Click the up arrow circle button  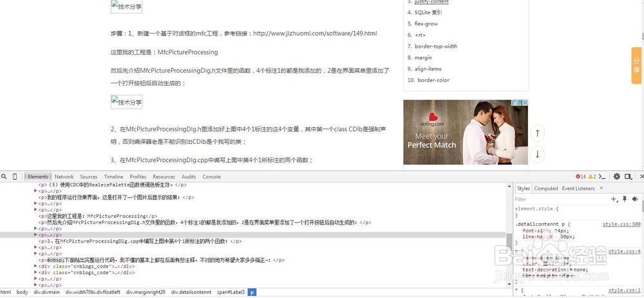[x=537, y=134]
